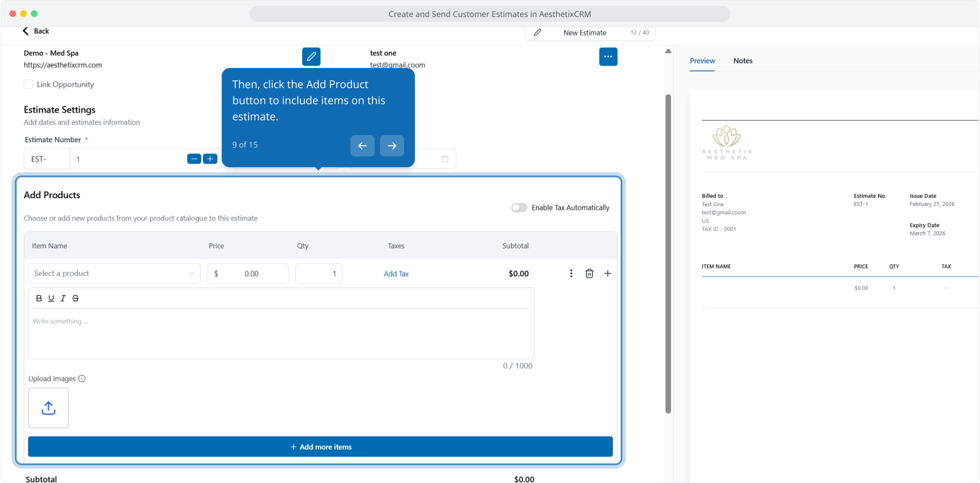Click the Add more items button
The image size is (980, 483).
[x=320, y=447]
